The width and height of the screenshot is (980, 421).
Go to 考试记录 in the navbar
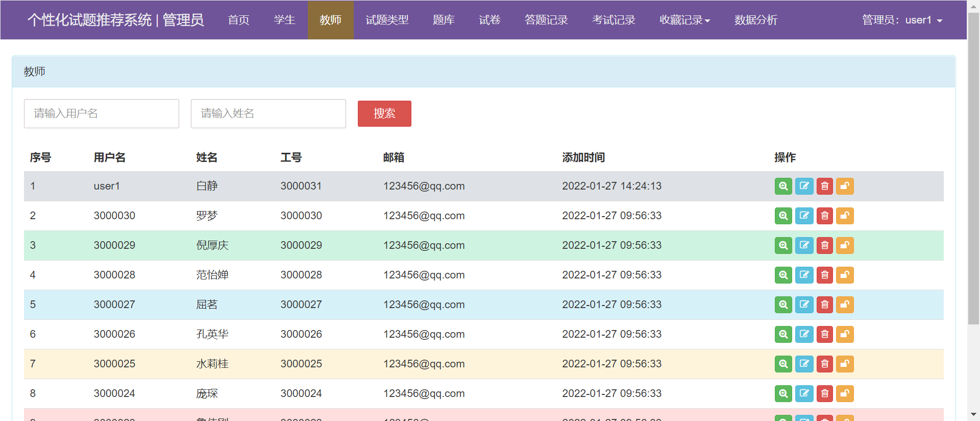click(x=614, y=20)
